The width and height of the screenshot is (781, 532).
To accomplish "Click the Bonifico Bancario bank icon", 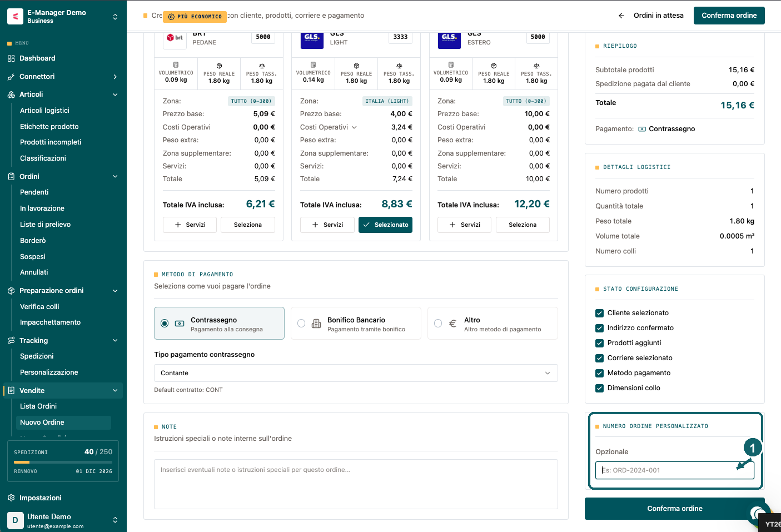I will [x=316, y=324].
